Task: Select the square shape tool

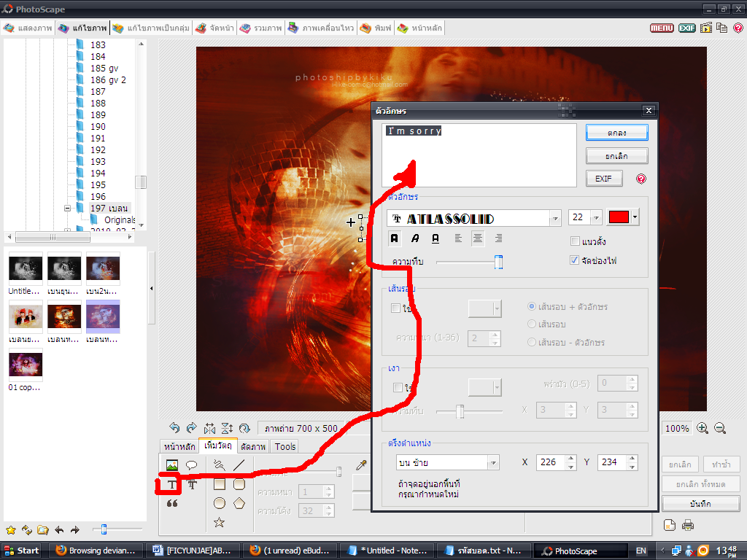Action: pyautogui.click(x=219, y=484)
